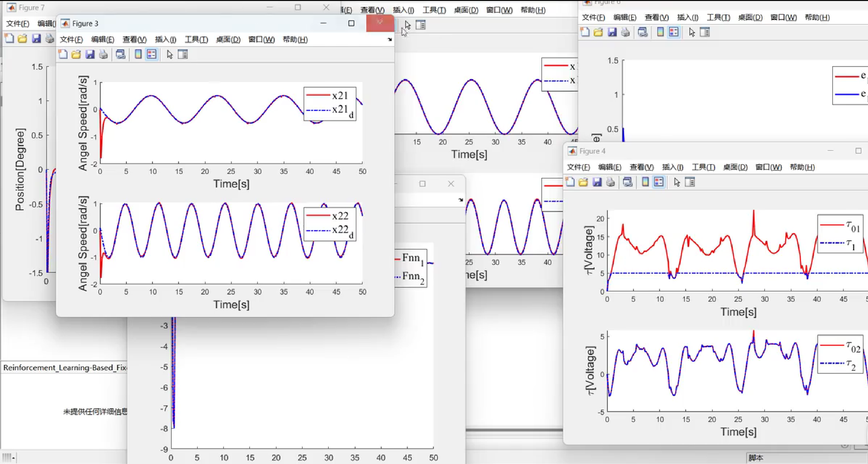Viewport: 868px width, 464px height.
Task: Open 查看(V) dropdown menu in Figure 4
Action: point(642,167)
